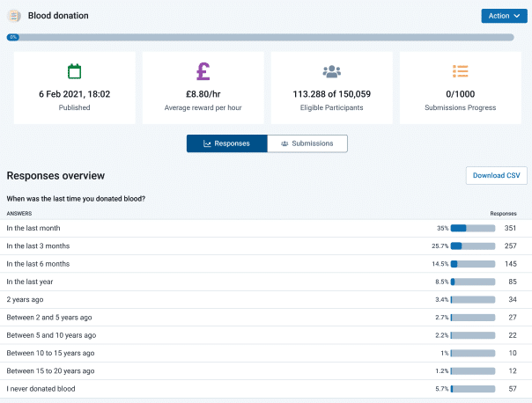Select 'Between 15 to 20 years ago'
Image resolution: width=532 pixels, height=403 pixels.
tap(266, 371)
